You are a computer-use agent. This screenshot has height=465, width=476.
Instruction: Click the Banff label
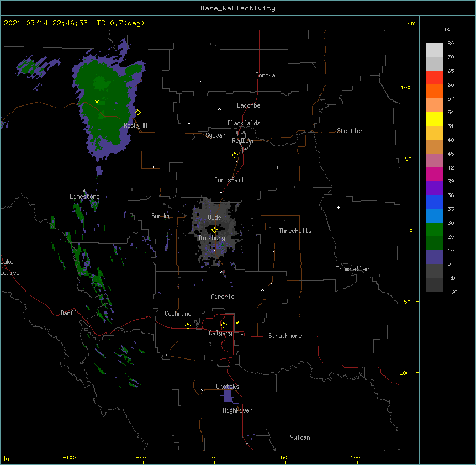coord(68,313)
